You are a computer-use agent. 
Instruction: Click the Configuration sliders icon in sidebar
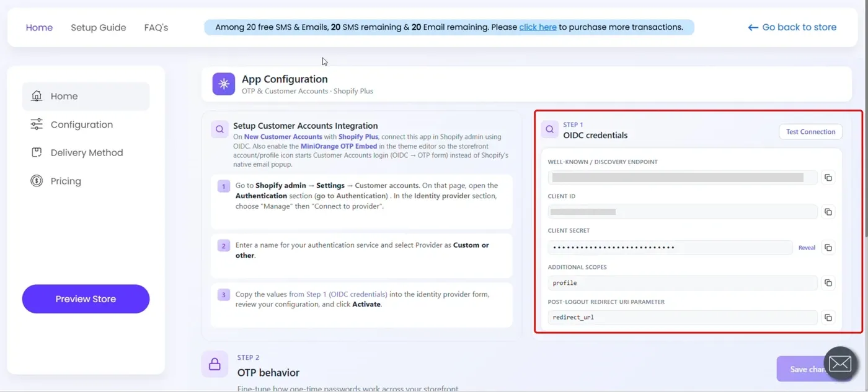(37, 124)
